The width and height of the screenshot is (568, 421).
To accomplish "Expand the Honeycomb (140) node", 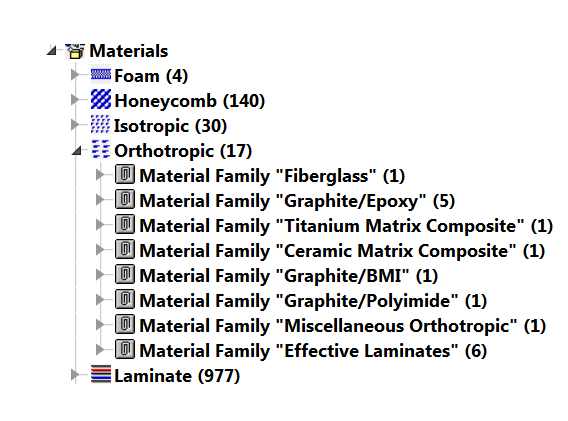I will pyautogui.click(x=75, y=99).
